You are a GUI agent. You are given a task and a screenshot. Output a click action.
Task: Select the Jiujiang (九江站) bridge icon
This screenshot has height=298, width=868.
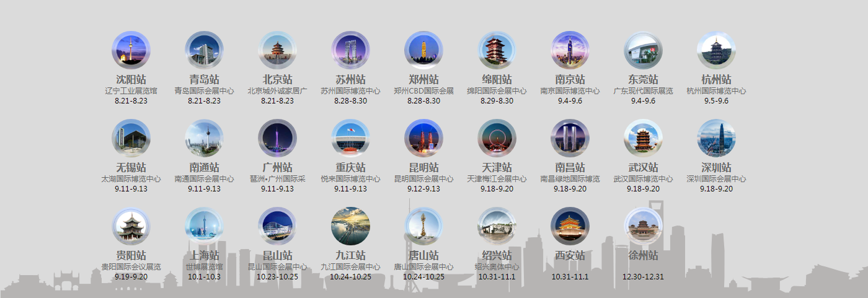[x=350, y=226]
